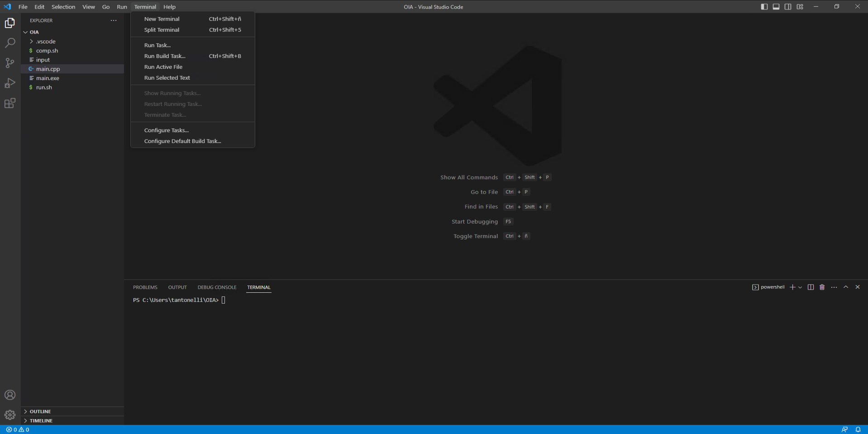Open the Go menu
Image resolution: width=868 pixels, height=434 pixels.
[x=106, y=7]
